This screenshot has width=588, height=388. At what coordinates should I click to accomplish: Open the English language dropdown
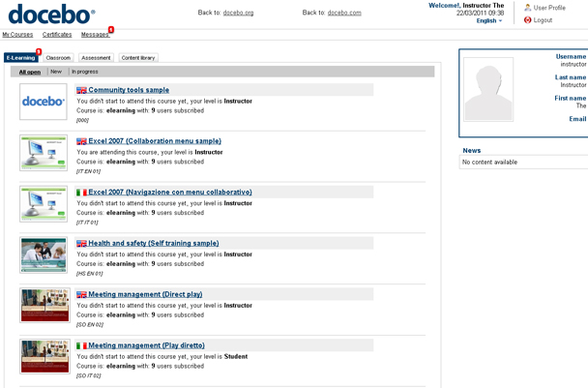(x=489, y=20)
